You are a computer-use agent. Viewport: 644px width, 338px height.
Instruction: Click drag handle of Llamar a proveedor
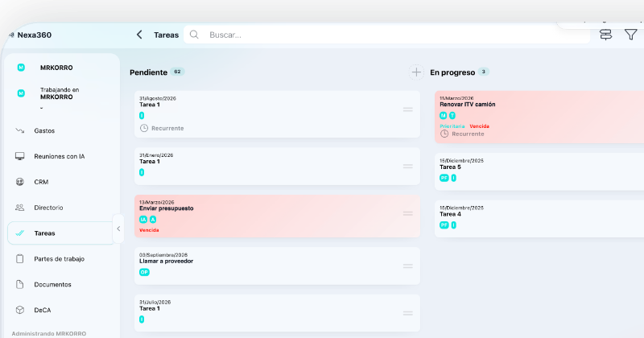(x=408, y=266)
